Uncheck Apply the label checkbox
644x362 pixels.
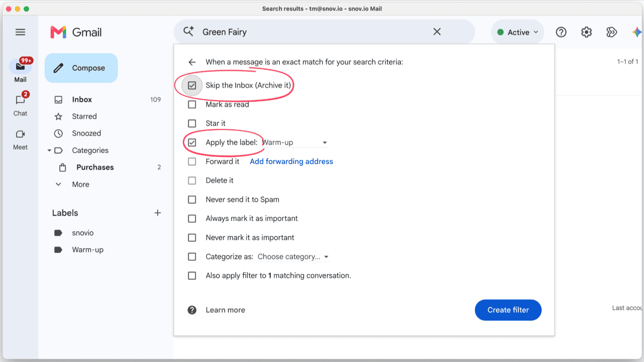point(192,142)
